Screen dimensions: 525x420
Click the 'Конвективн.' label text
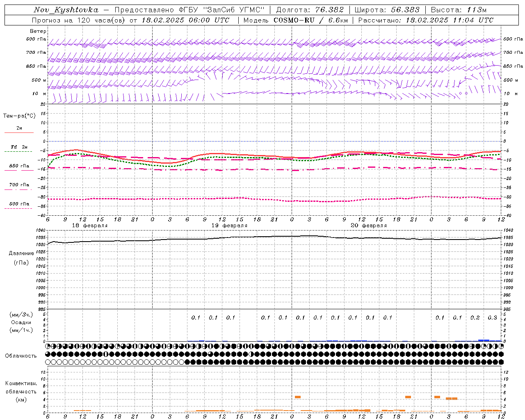click(x=21, y=383)
